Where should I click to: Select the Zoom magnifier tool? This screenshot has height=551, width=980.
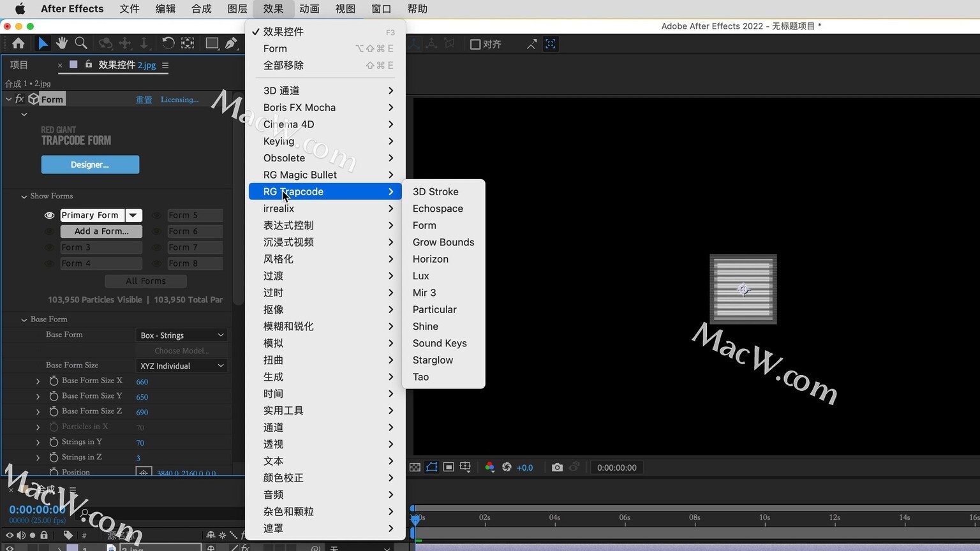[81, 43]
